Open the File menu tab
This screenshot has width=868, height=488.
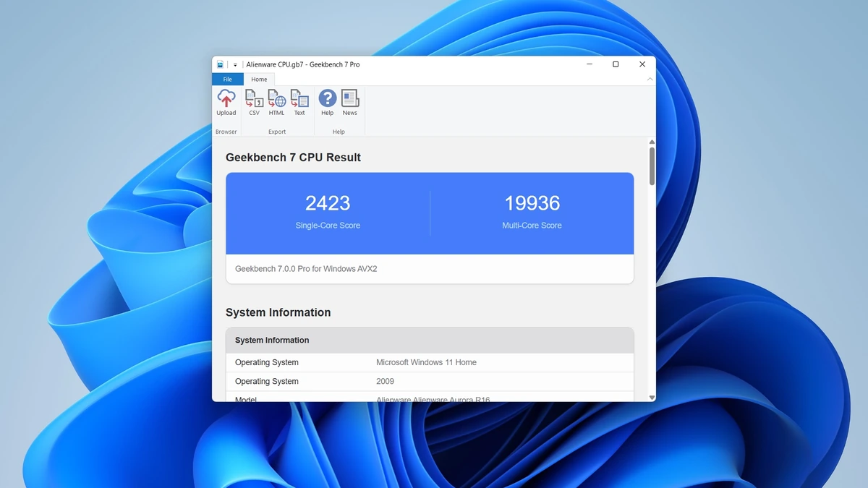coord(227,80)
